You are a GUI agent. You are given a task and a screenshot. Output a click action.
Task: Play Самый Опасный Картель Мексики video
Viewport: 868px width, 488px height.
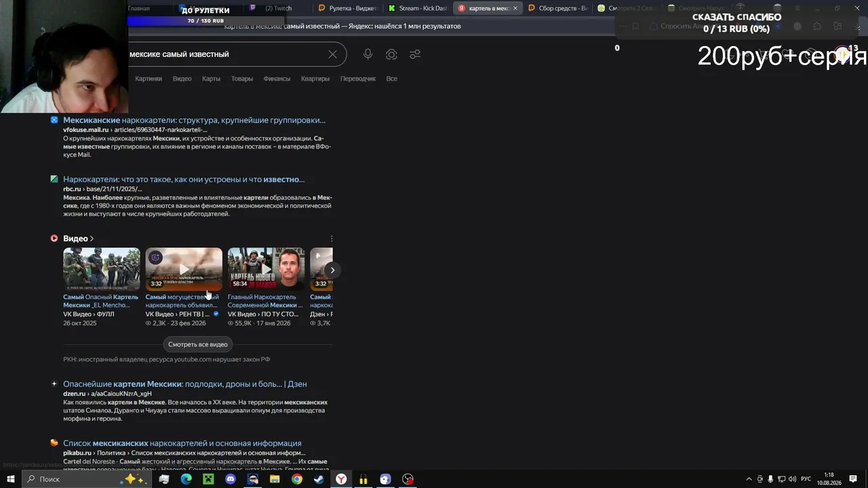point(102,269)
